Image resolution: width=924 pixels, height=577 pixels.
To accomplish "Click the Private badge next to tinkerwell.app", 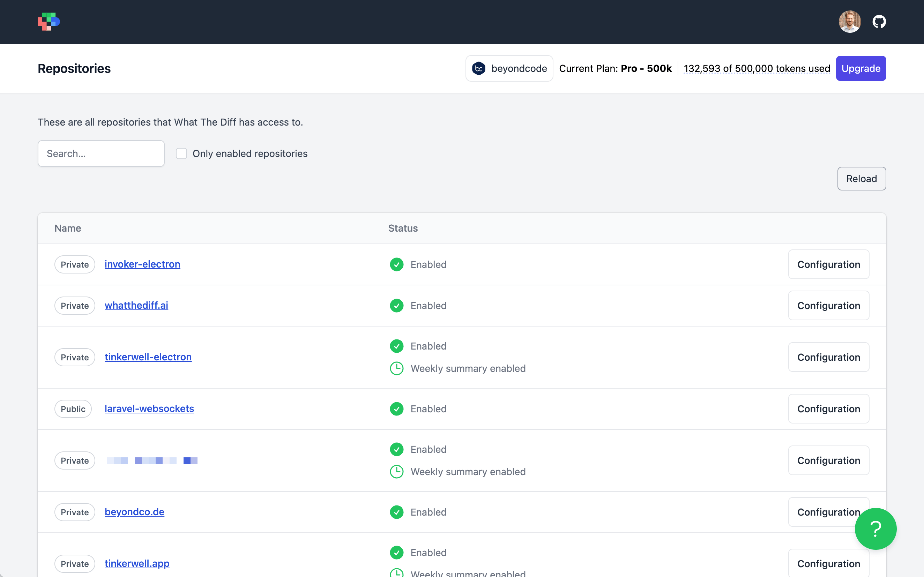I will pyautogui.click(x=75, y=564).
